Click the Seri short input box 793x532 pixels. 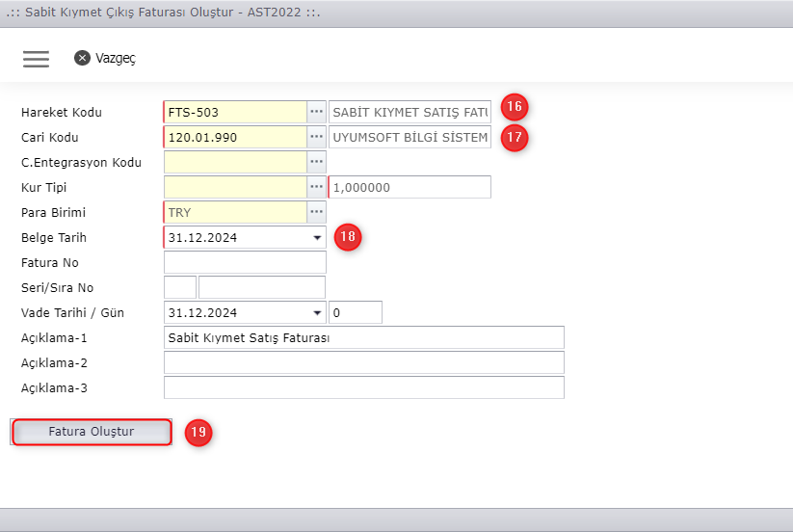coord(180,287)
